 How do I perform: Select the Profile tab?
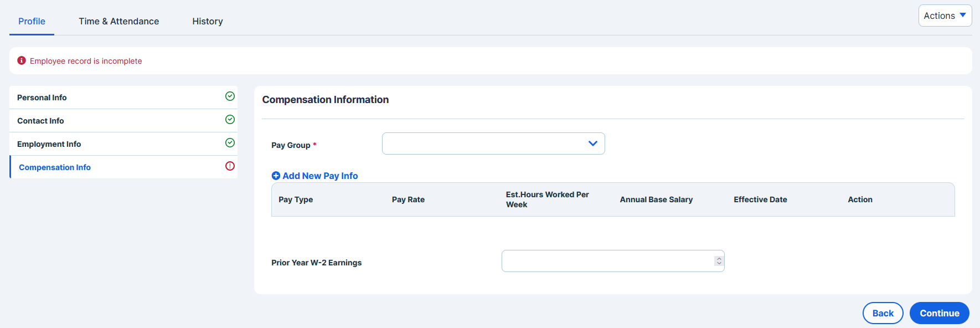pos(32,21)
